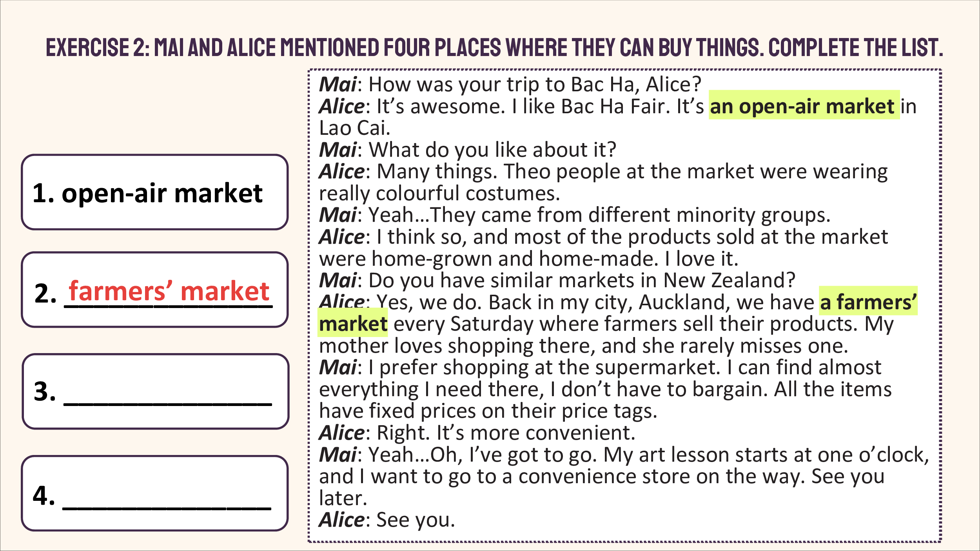Click the number 4 label in fourth box
The image size is (980, 551).
[44, 495]
